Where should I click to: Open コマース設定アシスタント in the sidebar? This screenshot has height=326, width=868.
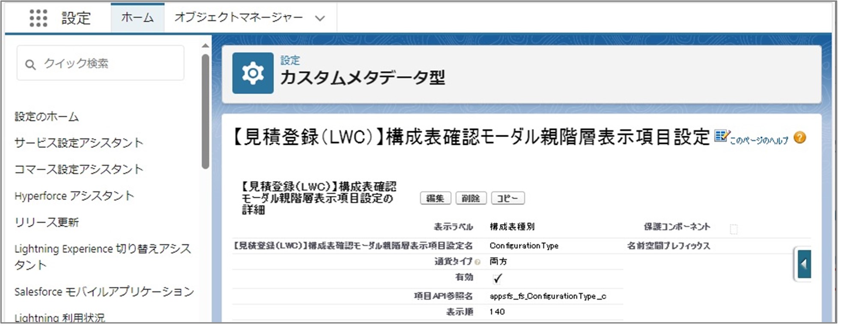click(79, 169)
